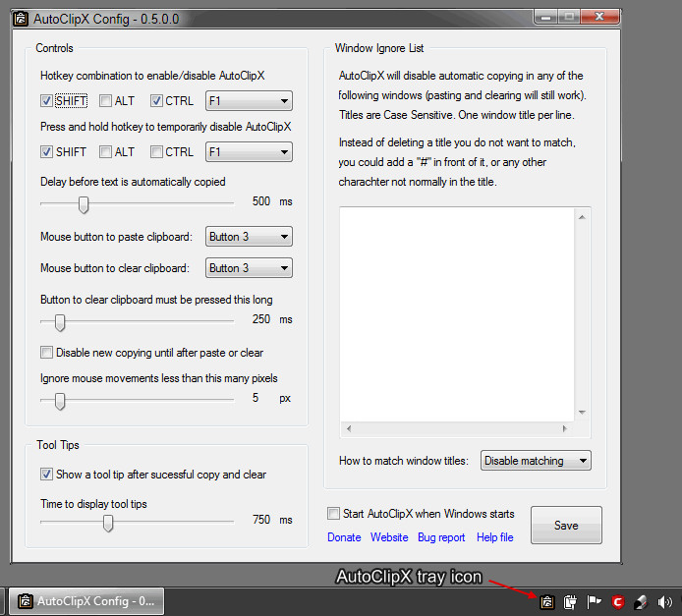
Task: Click the pen tablet tray icon
Action: [641, 601]
